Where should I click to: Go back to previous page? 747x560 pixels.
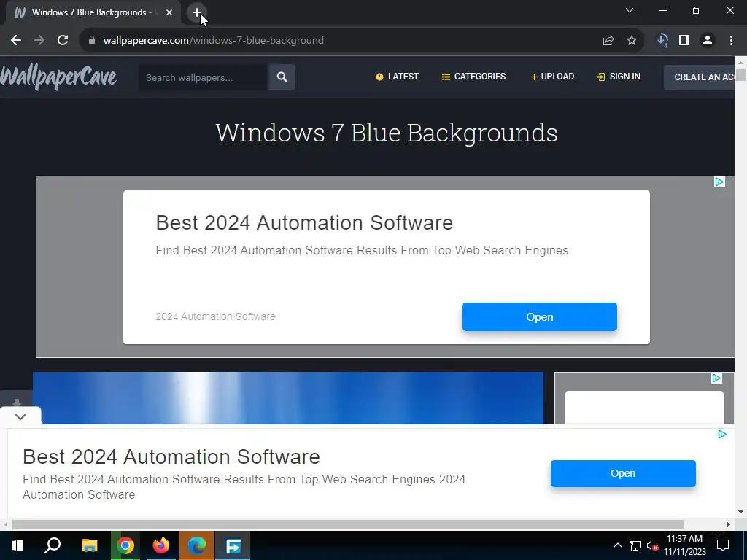16,41
